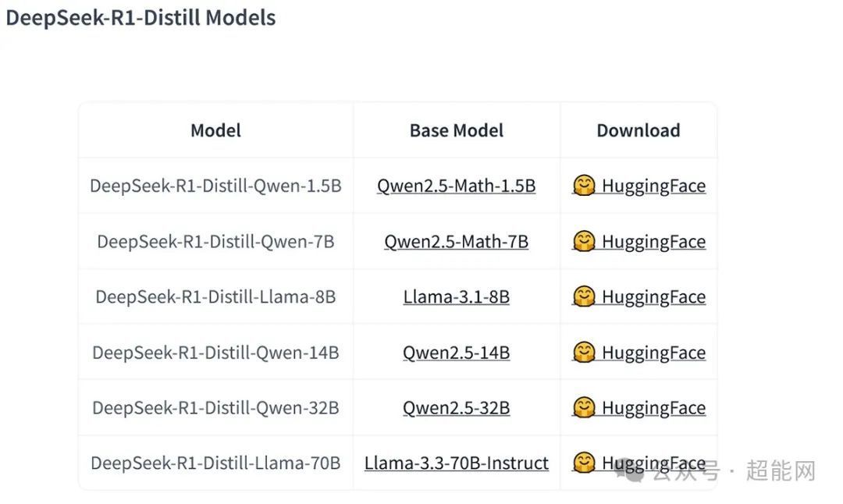Click the Base Model column header

pos(456,130)
